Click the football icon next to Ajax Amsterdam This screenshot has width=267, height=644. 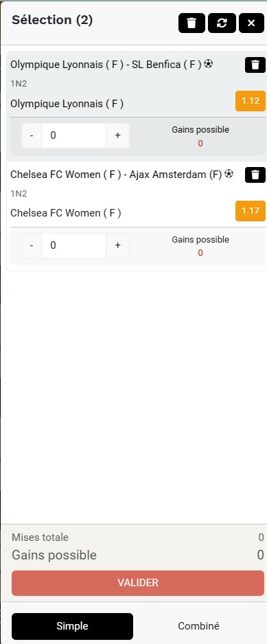coord(229,174)
